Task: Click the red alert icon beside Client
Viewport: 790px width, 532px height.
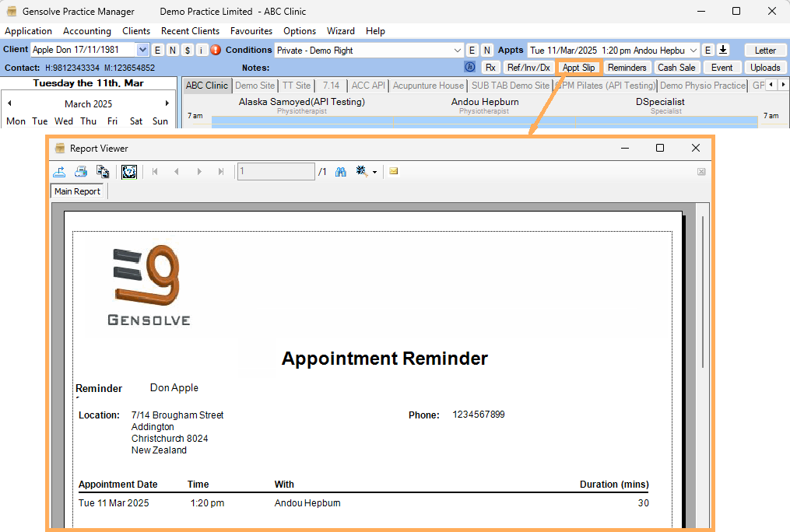Action: (216, 50)
